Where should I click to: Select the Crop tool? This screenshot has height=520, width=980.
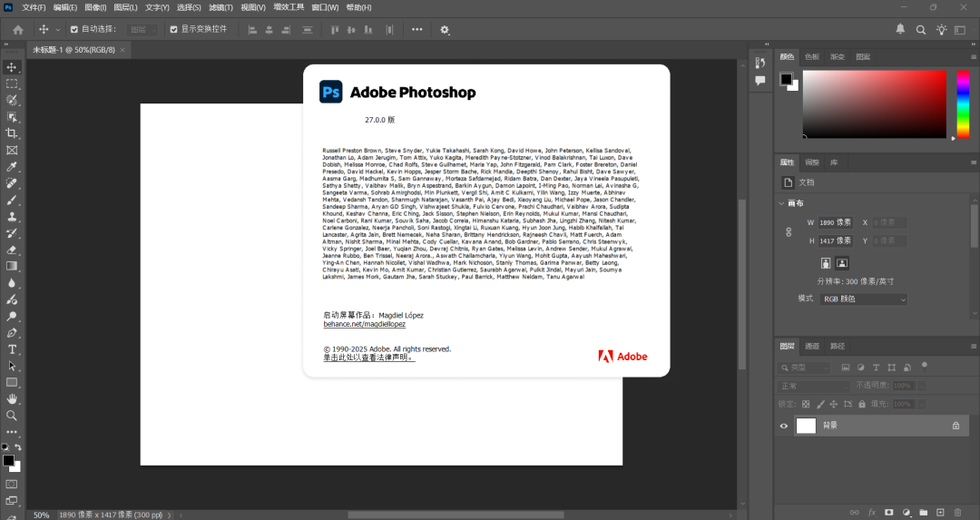tap(12, 133)
